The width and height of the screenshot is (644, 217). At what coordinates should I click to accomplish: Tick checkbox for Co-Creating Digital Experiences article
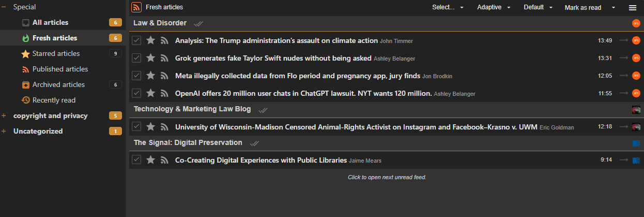pyautogui.click(x=136, y=160)
